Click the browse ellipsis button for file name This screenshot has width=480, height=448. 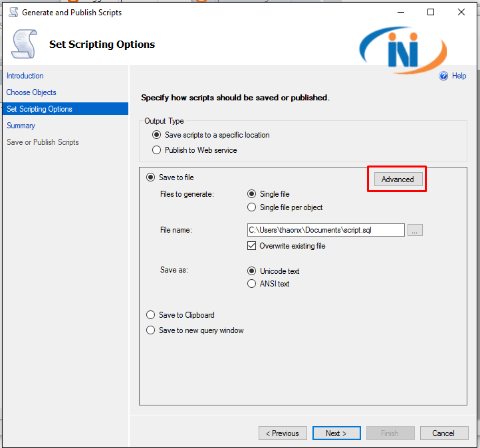click(x=414, y=230)
